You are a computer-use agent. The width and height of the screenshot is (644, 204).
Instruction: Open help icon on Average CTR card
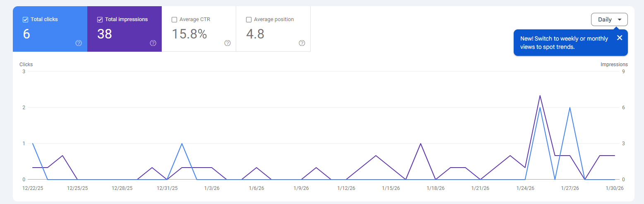coord(227,43)
